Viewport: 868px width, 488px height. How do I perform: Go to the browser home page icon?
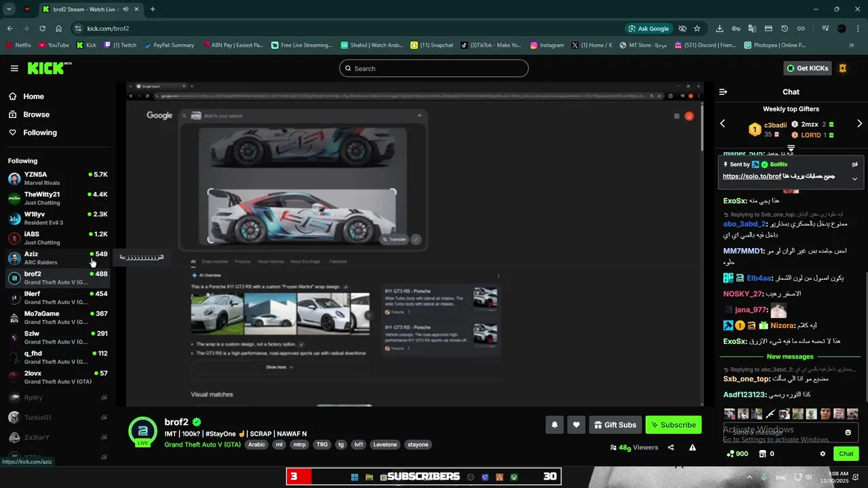coord(58,28)
